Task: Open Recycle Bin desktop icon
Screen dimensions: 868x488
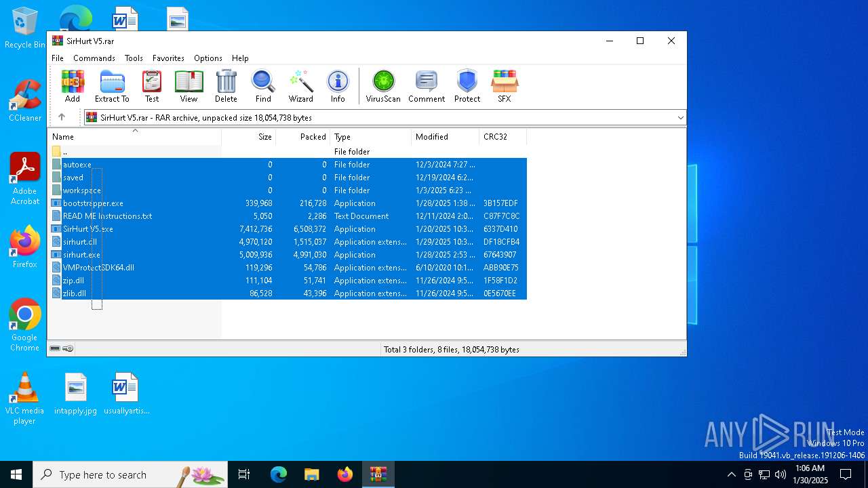Action: (25, 28)
